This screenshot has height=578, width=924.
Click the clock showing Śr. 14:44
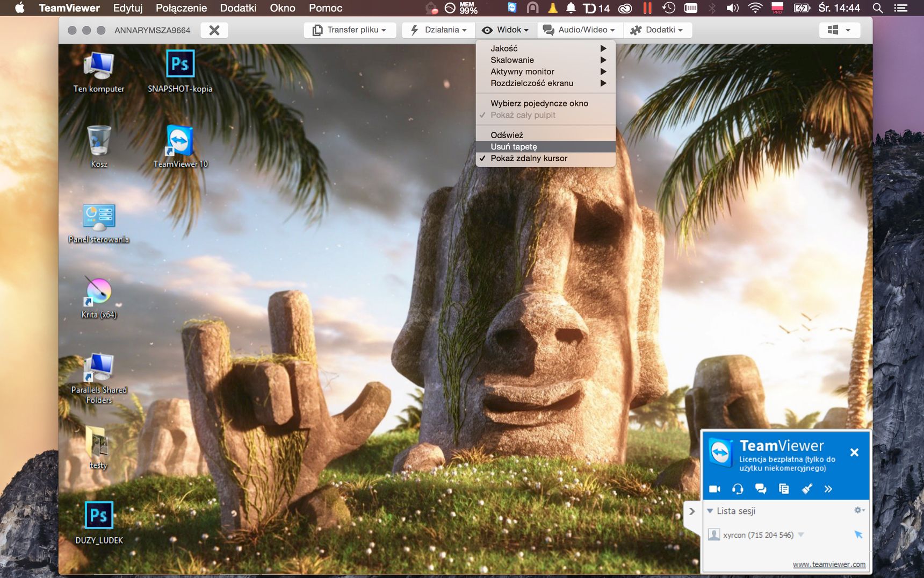tap(839, 8)
